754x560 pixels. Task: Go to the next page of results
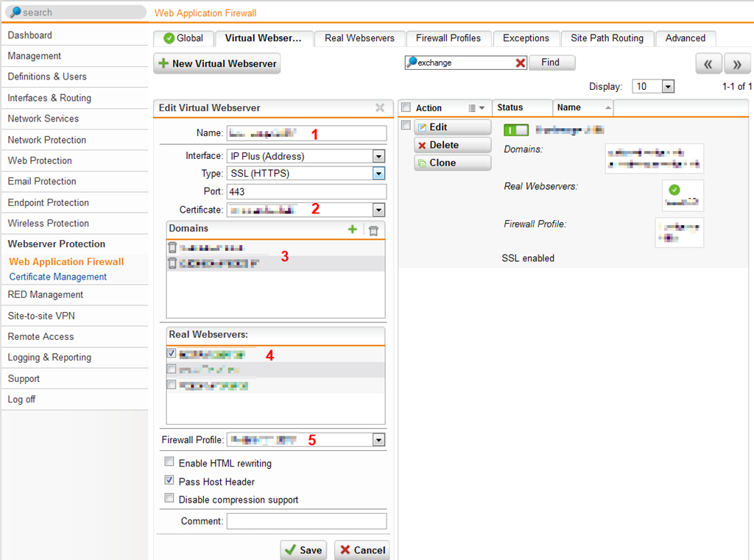(x=737, y=64)
